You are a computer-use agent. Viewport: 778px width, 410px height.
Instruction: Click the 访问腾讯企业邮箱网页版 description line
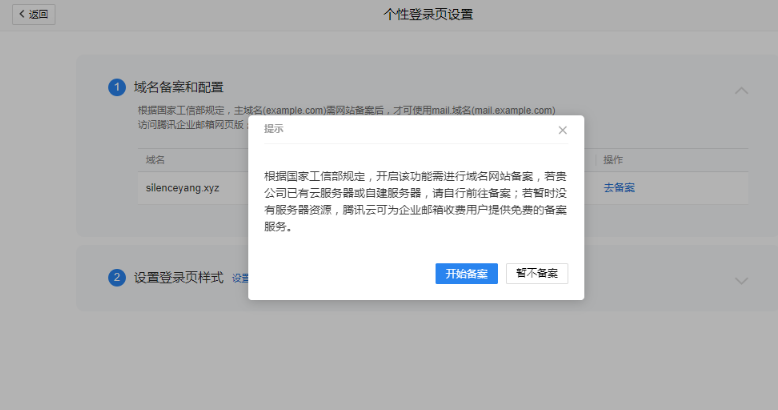pos(190,125)
